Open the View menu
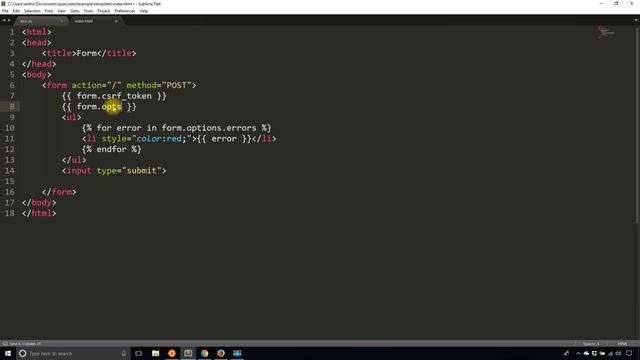 61,11
